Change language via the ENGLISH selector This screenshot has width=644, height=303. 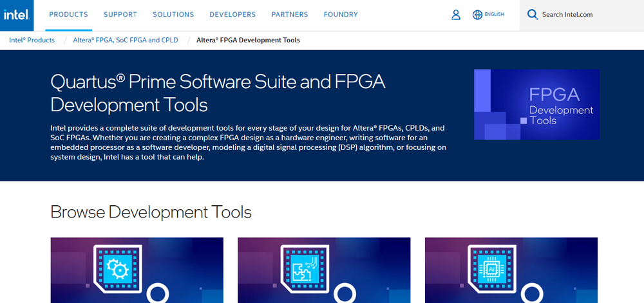click(494, 14)
